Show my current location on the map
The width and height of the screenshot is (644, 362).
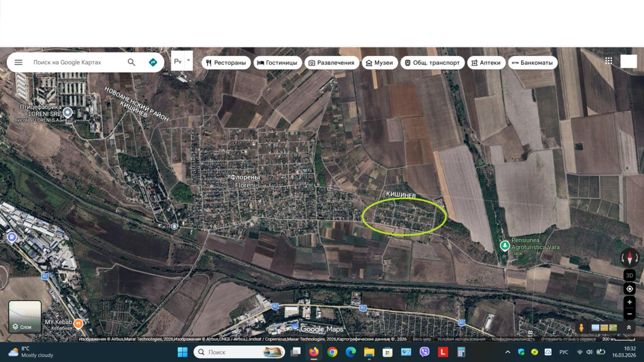(629, 289)
